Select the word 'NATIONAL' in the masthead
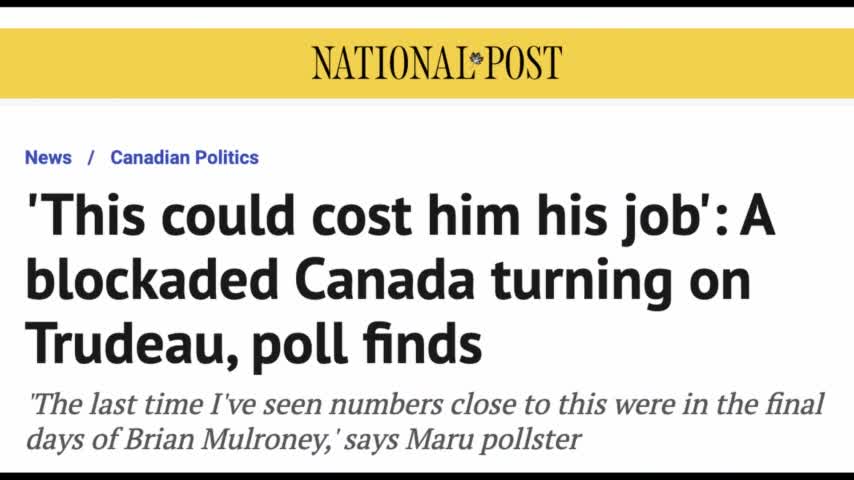 click(391, 63)
